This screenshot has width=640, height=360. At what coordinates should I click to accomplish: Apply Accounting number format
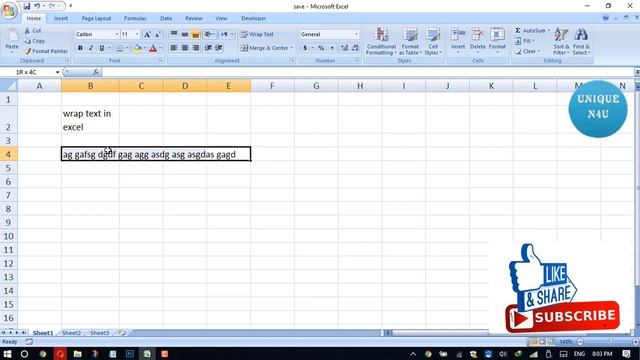click(x=305, y=48)
